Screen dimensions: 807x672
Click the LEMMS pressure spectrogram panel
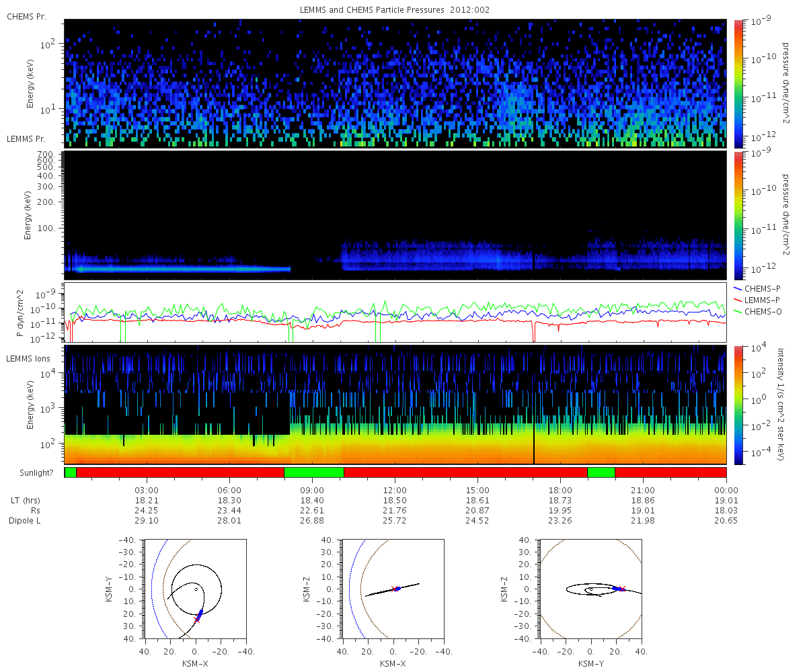[x=395, y=215]
